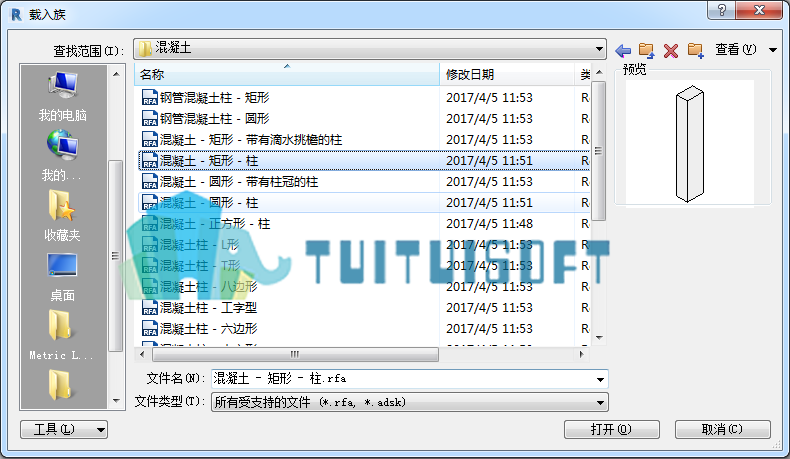The width and height of the screenshot is (790, 459).
Task: Open the 查看(V) view menu dropdown arrow
Action: [x=773, y=50]
